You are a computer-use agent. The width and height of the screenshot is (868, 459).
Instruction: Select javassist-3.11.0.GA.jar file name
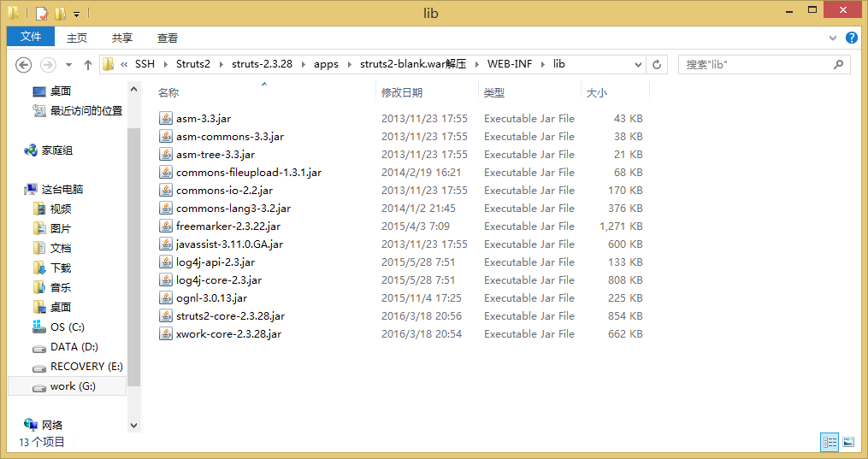[229, 244]
